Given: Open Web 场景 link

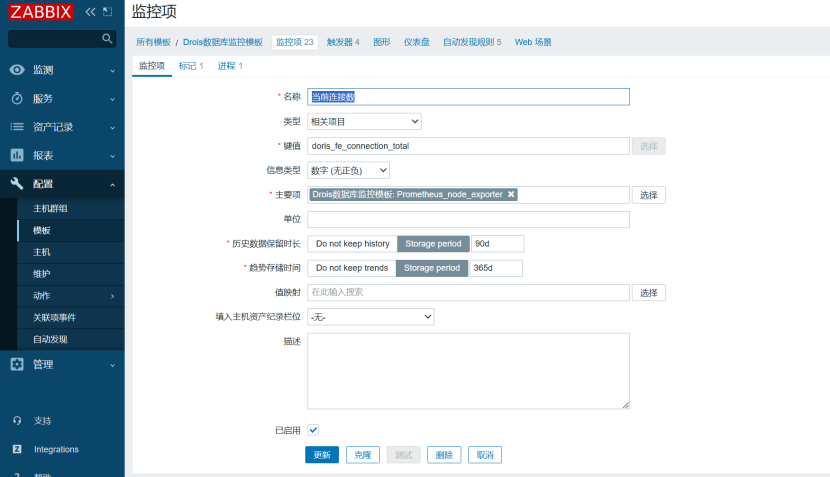Looking at the screenshot, I should click(x=533, y=42).
